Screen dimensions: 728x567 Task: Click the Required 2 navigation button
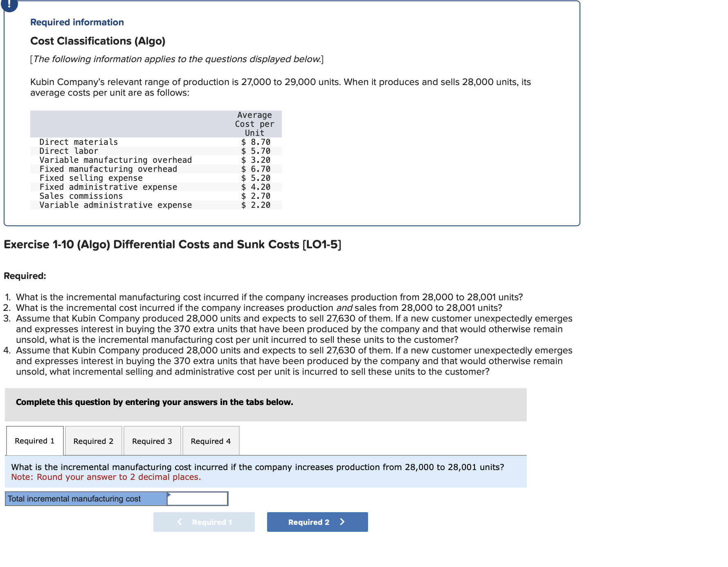tap(317, 522)
